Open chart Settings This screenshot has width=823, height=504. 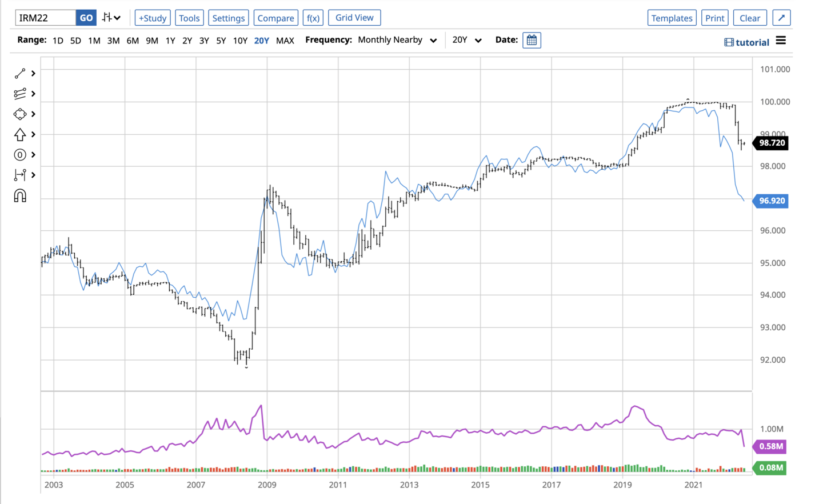click(229, 18)
